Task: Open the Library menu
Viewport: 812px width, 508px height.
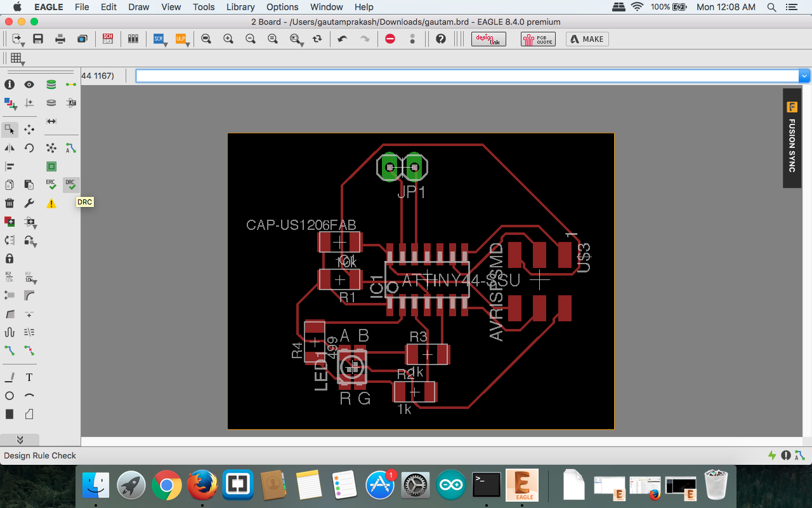Action: coord(240,7)
